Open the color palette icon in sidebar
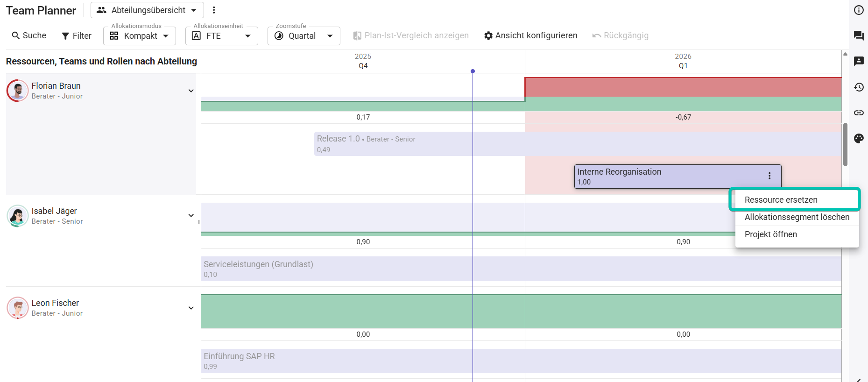This screenshot has height=382, width=868. pos(859,138)
